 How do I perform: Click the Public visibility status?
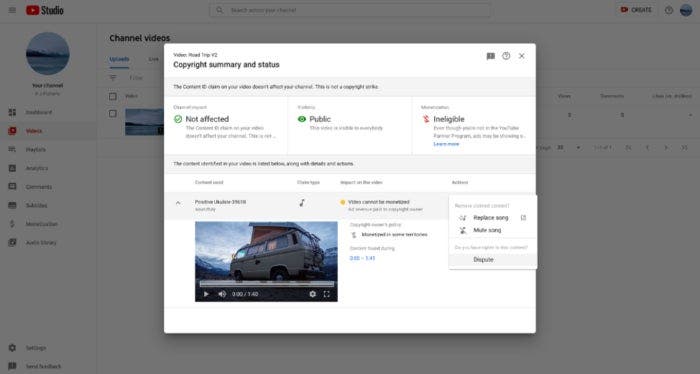(x=320, y=119)
